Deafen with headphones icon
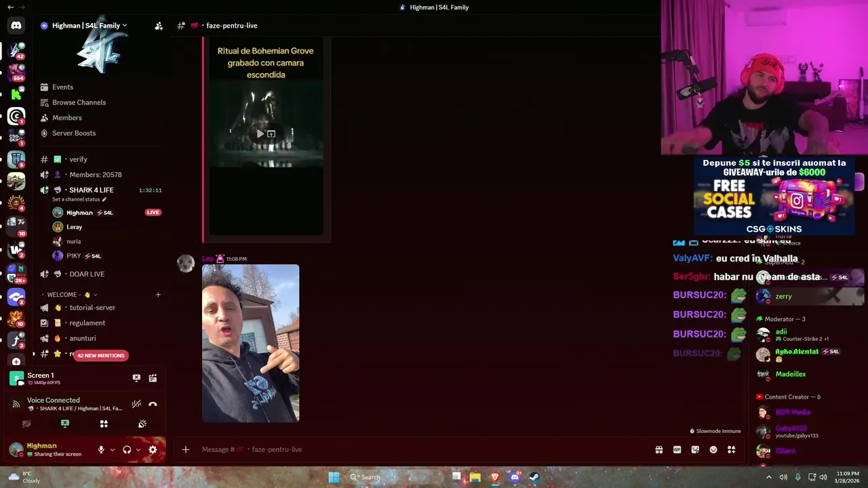The height and width of the screenshot is (488, 868). [x=127, y=449]
